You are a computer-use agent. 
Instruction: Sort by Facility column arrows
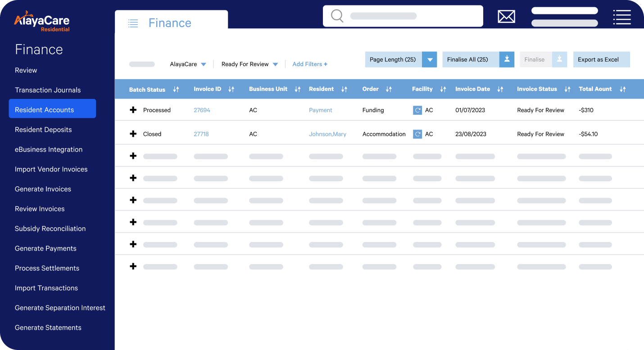click(x=443, y=90)
